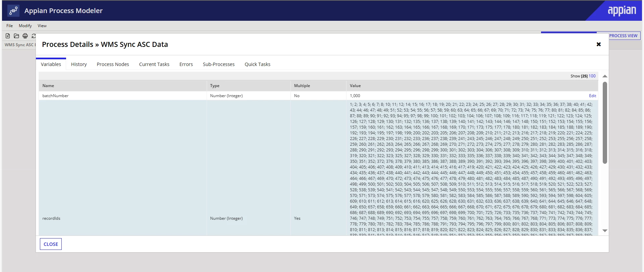Viewport: 644px width, 272px height.
Task: Open a process model with the folder icon
Action: (16, 36)
